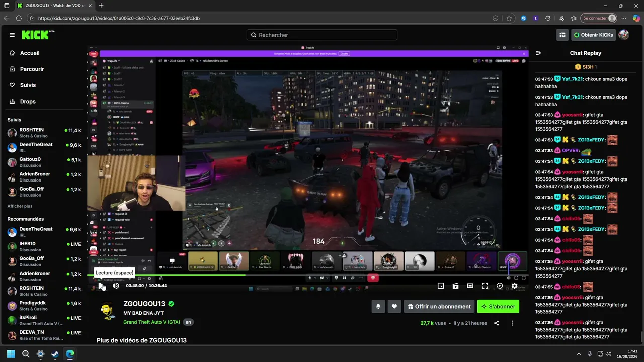Expand followed list with Afficher plus

coord(20,206)
